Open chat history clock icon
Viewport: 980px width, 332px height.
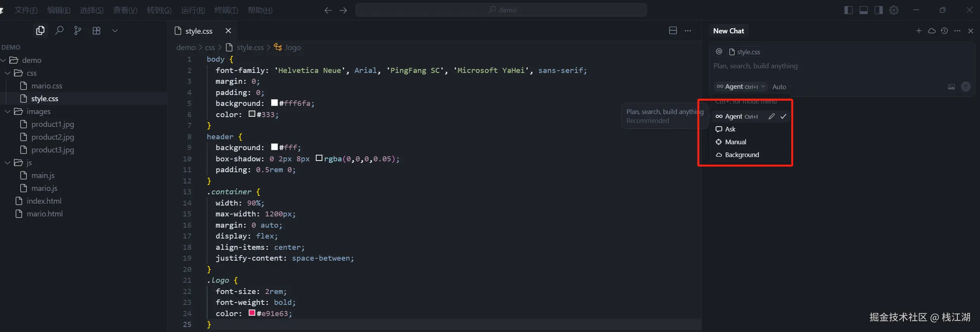coord(944,31)
